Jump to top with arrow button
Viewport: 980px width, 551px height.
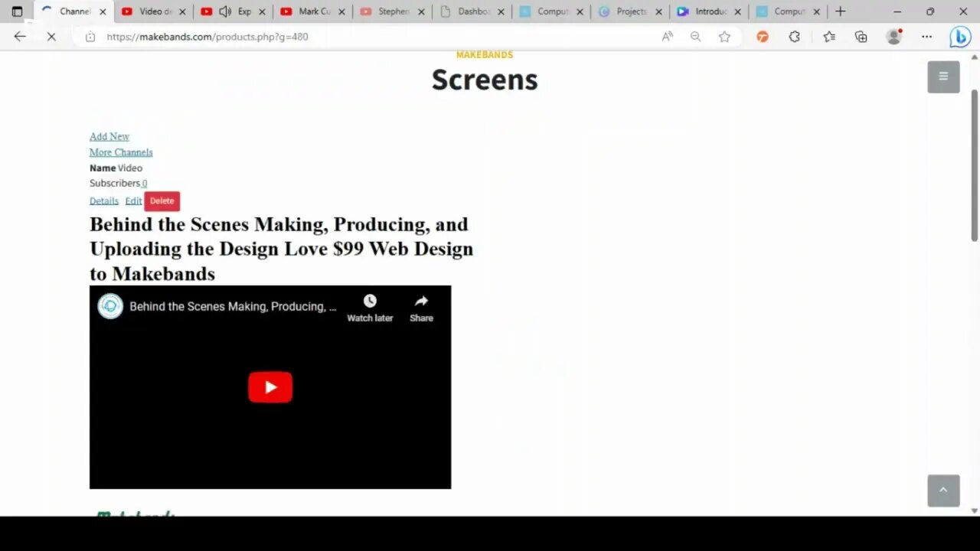[943, 491]
